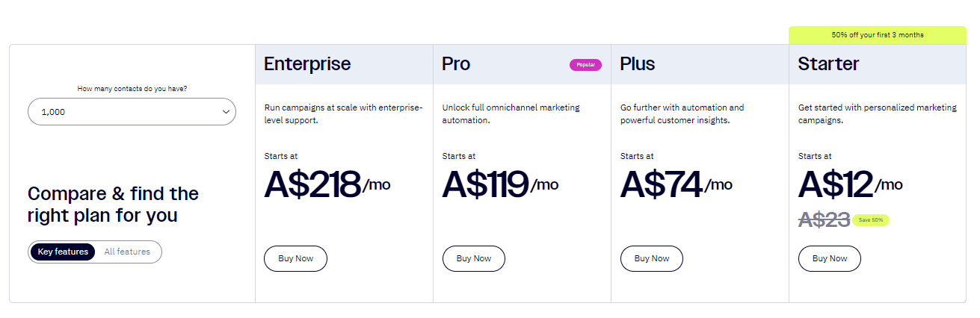Select the Enterprise plan heading
This screenshot has height=318, width=980.
click(x=307, y=64)
